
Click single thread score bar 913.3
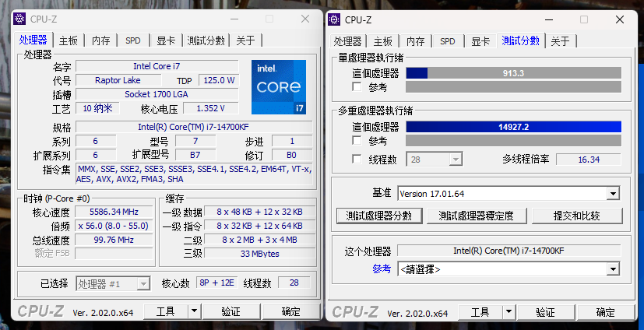point(513,73)
